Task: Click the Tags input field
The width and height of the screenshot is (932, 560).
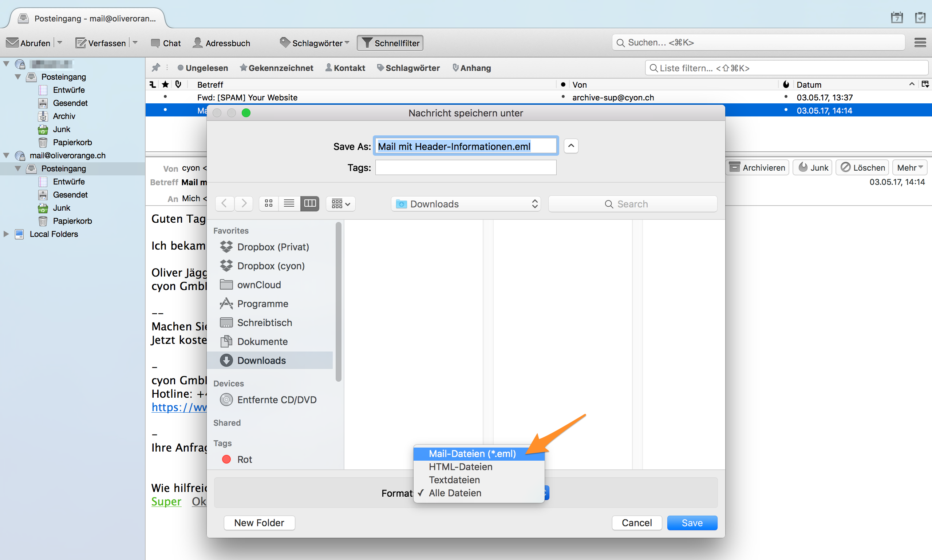Action: [x=465, y=167]
